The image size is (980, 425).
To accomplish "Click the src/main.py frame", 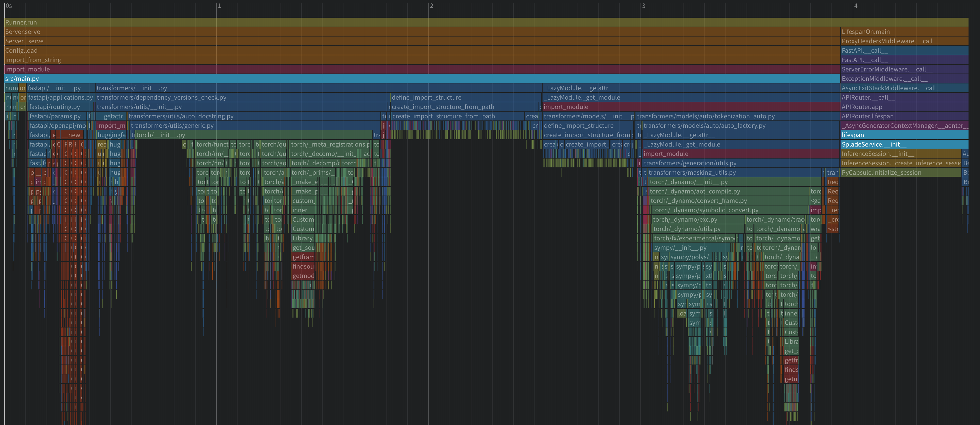I will (419, 79).
